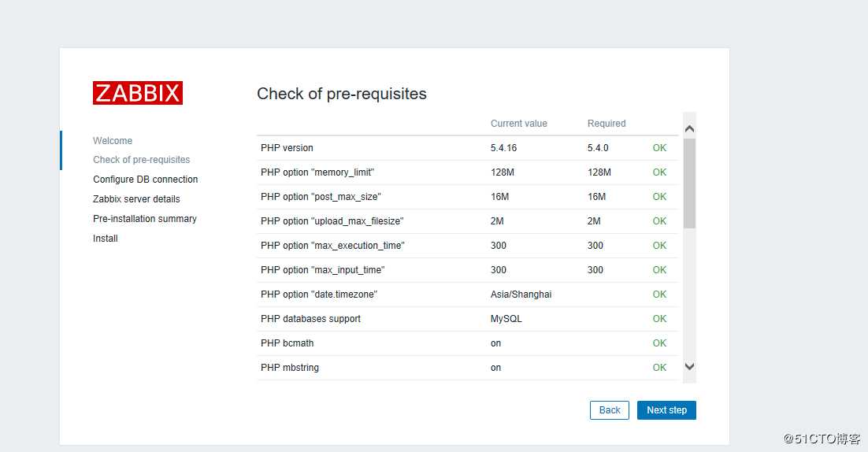This screenshot has width=868, height=452.
Task: Select the Zabbix server details step
Action: point(136,198)
